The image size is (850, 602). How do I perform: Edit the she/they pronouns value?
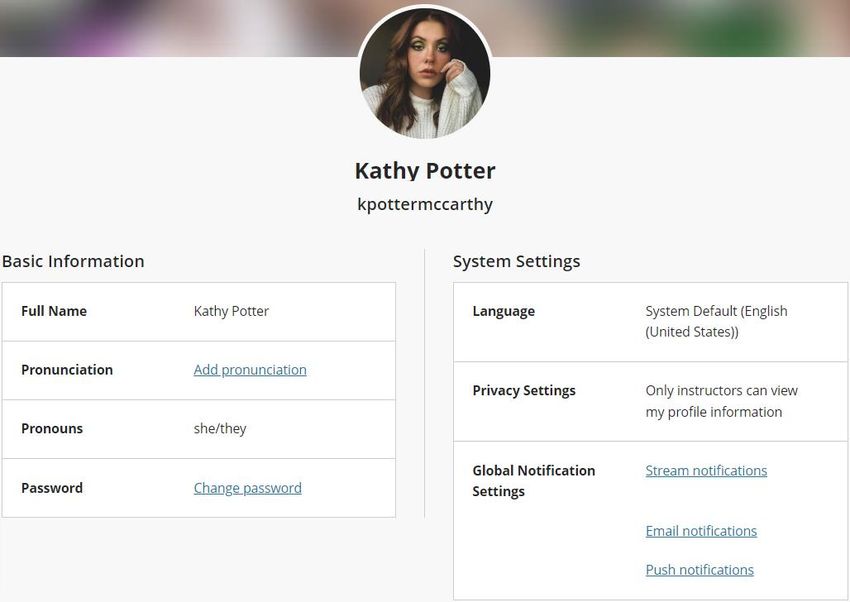(220, 429)
